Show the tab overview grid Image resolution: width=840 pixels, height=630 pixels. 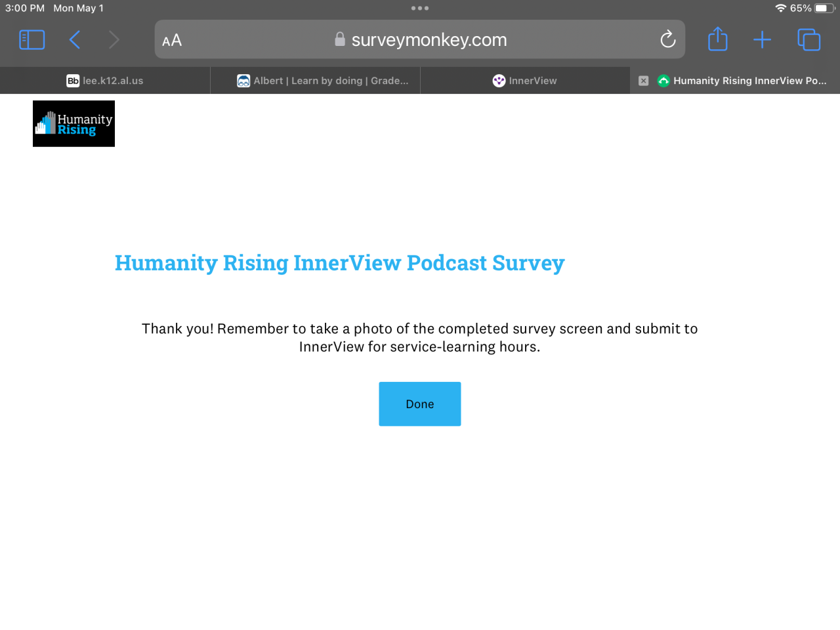tap(808, 40)
